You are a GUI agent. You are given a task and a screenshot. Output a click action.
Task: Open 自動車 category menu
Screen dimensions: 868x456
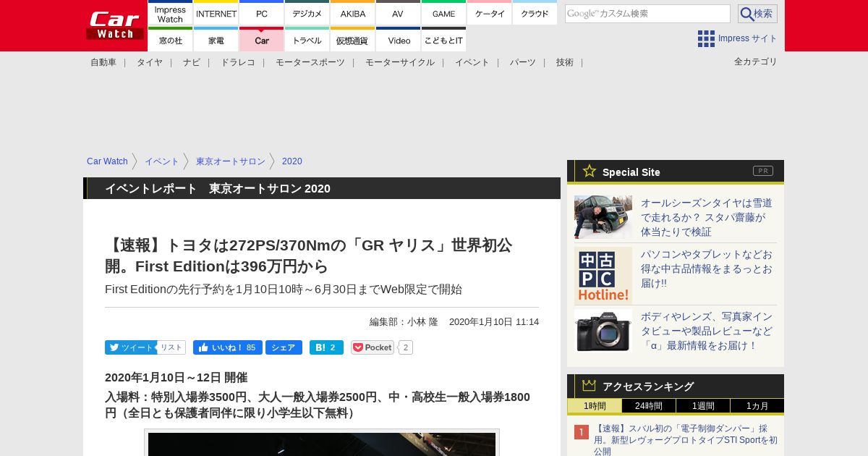point(103,62)
